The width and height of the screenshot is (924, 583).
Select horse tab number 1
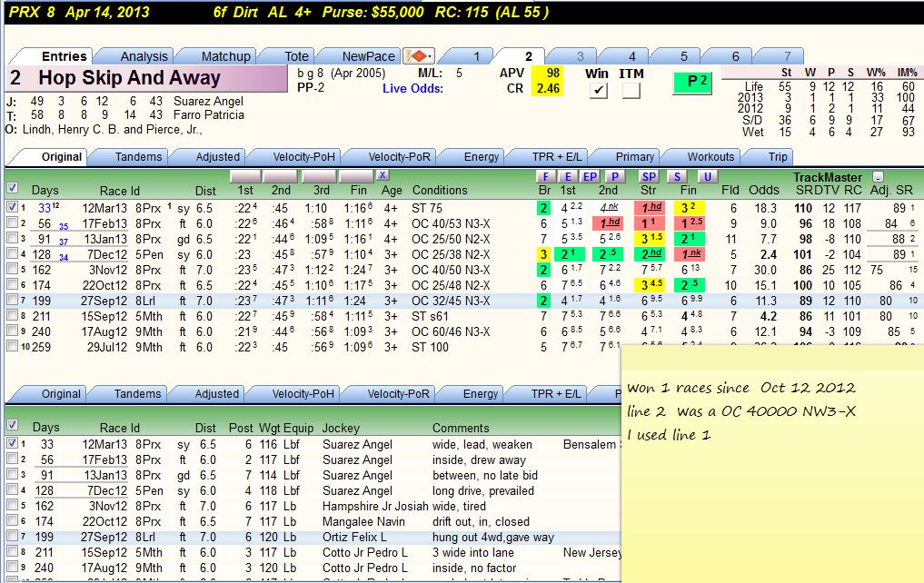coord(476,56)
